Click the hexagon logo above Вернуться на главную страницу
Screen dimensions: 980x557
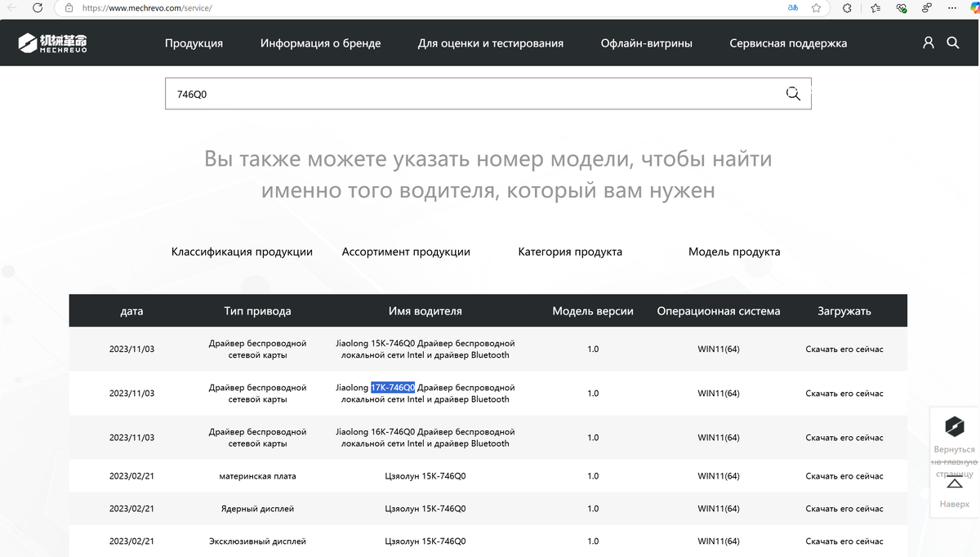coord(953,426)
